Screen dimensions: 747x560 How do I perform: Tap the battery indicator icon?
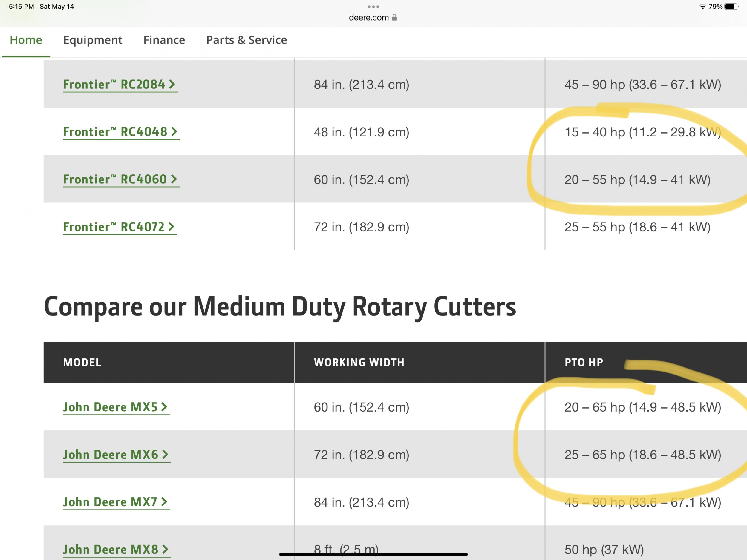(x=731, y=7)
